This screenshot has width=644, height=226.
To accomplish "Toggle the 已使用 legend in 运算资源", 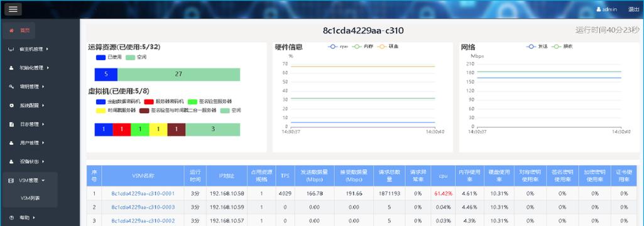I will (109, 57).
